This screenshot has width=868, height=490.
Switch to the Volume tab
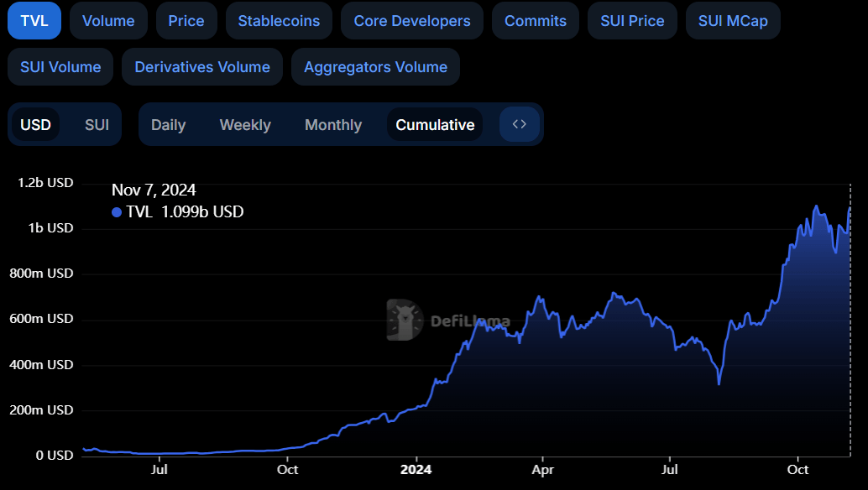pos(108,21)
